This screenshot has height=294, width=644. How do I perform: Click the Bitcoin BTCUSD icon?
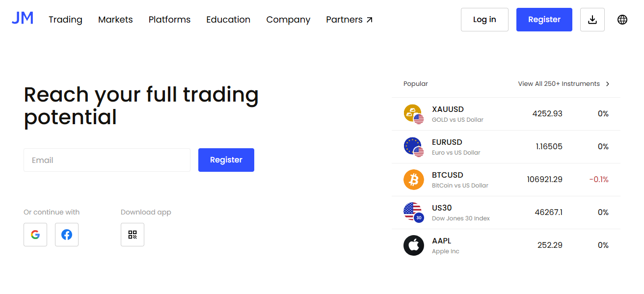click(413, 180)
